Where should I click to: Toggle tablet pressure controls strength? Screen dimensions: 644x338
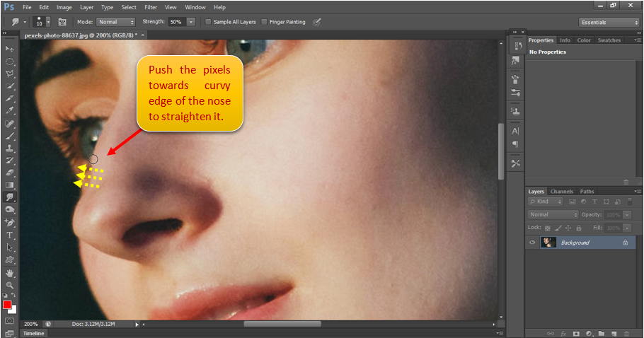click(316, 22)
